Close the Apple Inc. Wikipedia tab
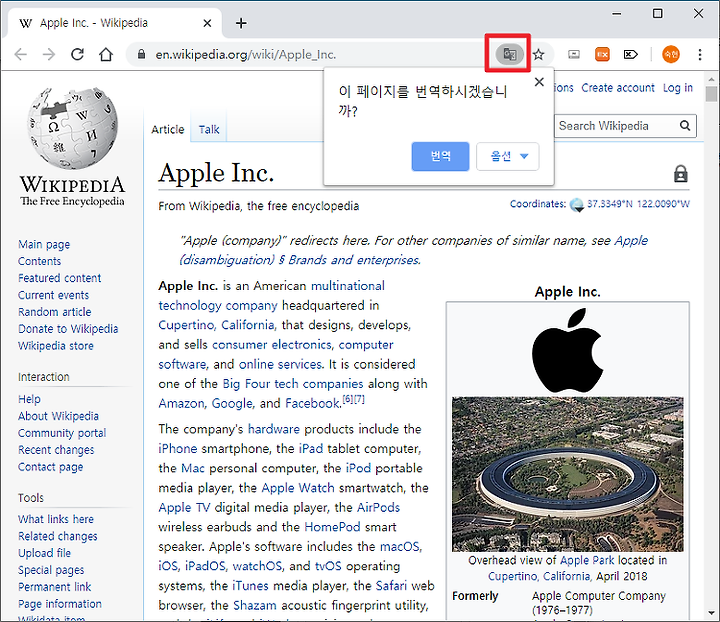This screenshot has width=720, height=622. [x=208, y=23]
